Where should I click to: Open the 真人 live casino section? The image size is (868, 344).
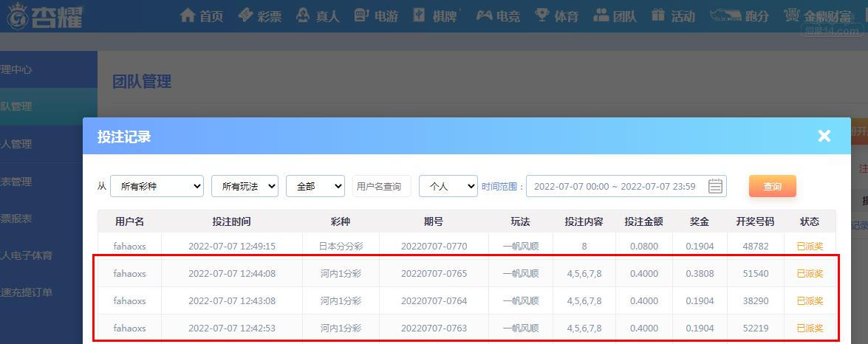click(x=317, y=16)
